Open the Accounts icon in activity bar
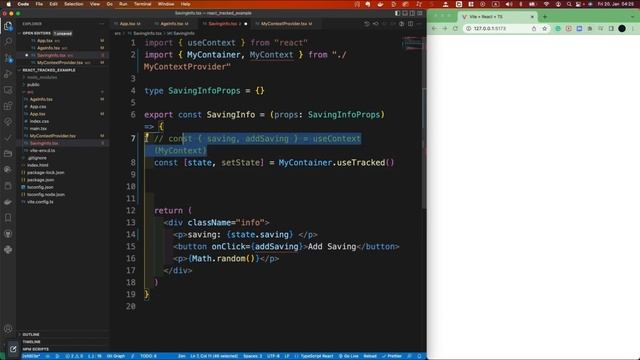The width and height of the screenshot is (640, 360). tap(8, 329)
